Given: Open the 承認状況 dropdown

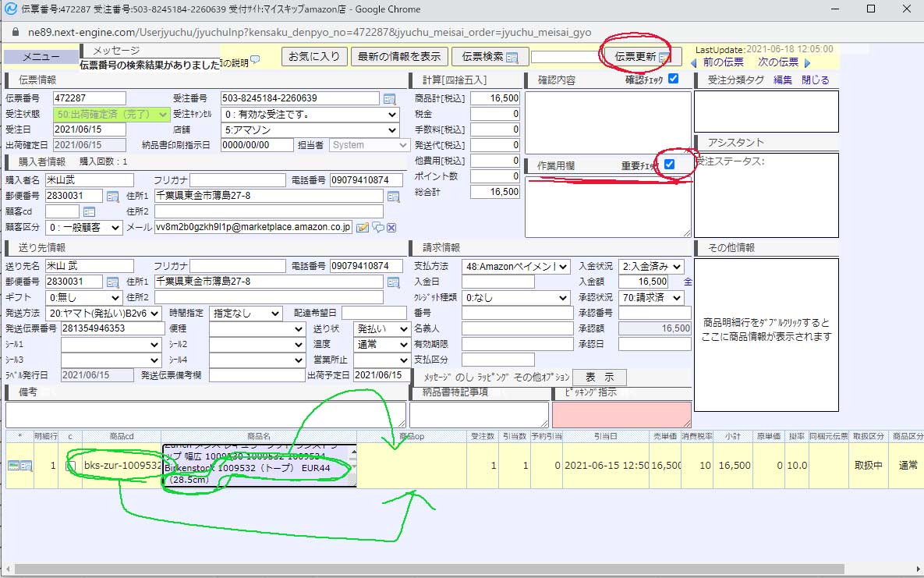Looking at the screenshot, I should [x=652, y=298].
